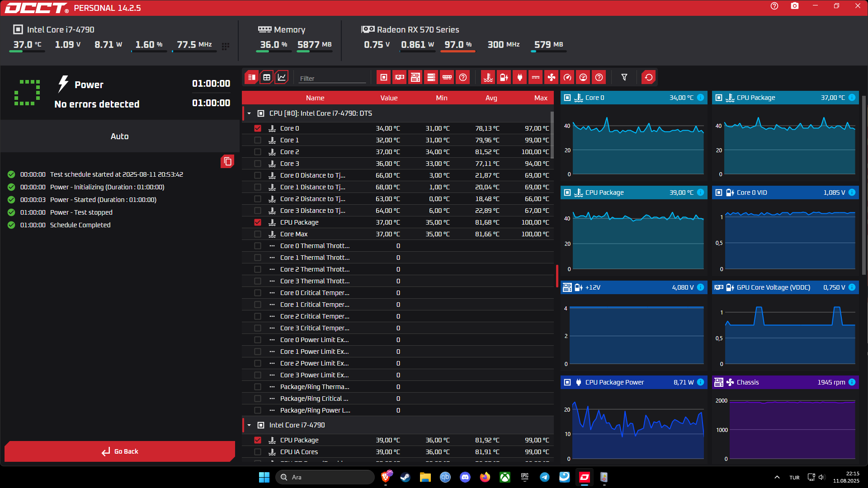Open info for the Chassis fan graph
Image resolution: width=868 pixels, height=488 pixels.
point(852,382)
